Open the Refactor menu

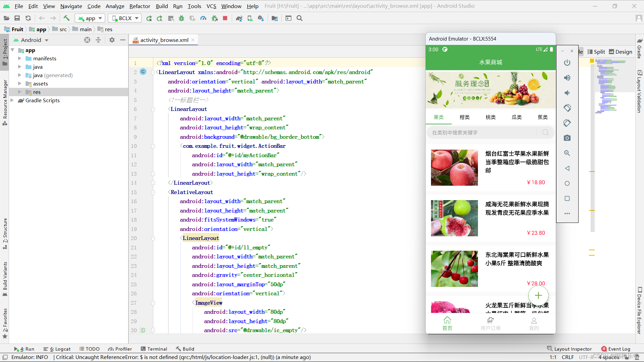(140, 6)
